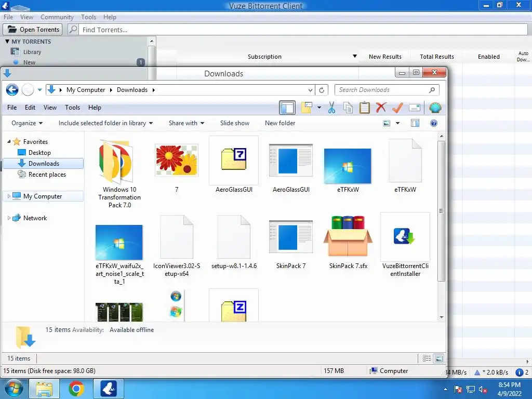Viewport: 532px width, 399px height.
Task: Select Library in Vuze sidebar
Action: (x=32, y=52)
